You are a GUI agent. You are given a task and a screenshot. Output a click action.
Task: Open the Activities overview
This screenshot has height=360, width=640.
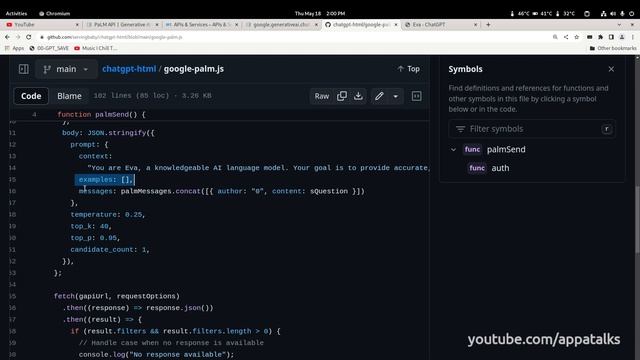click(16, 13)
